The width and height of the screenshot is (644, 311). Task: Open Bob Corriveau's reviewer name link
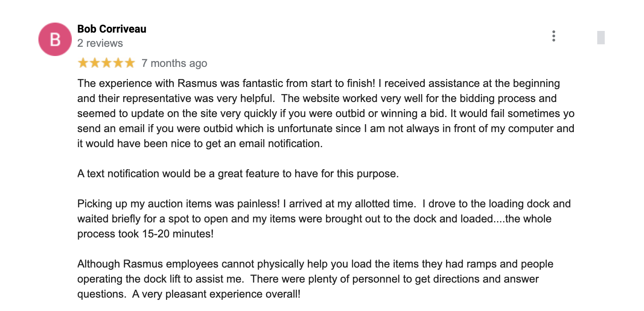pyautogui.click(x=112, y=29)
